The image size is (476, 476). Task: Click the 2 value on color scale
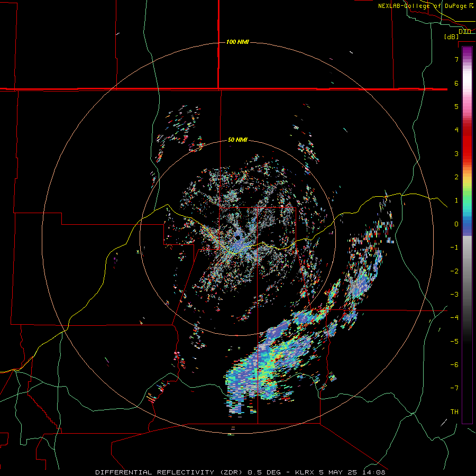click(456, 177)
